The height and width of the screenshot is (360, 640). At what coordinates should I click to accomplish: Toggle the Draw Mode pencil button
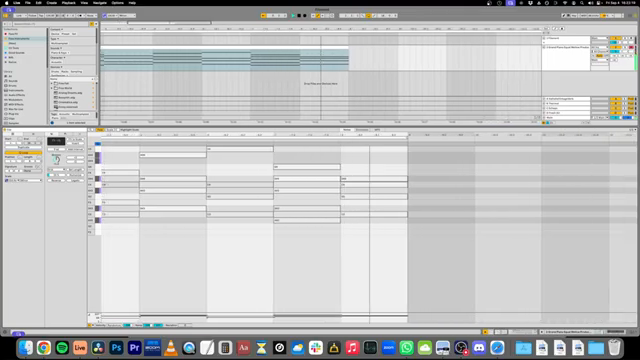pyautogui.click(x=564, y=16)
